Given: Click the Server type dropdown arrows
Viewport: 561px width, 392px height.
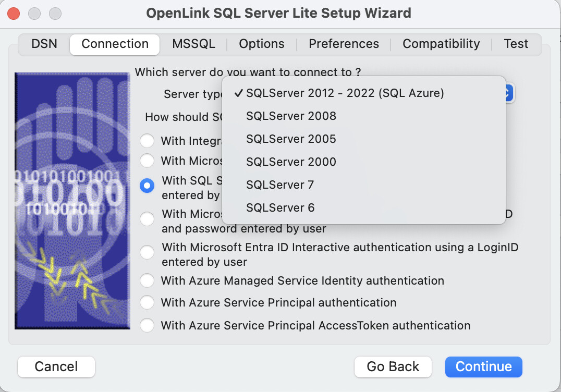Looking at the screenshot, I should click(x=509, y=93).
